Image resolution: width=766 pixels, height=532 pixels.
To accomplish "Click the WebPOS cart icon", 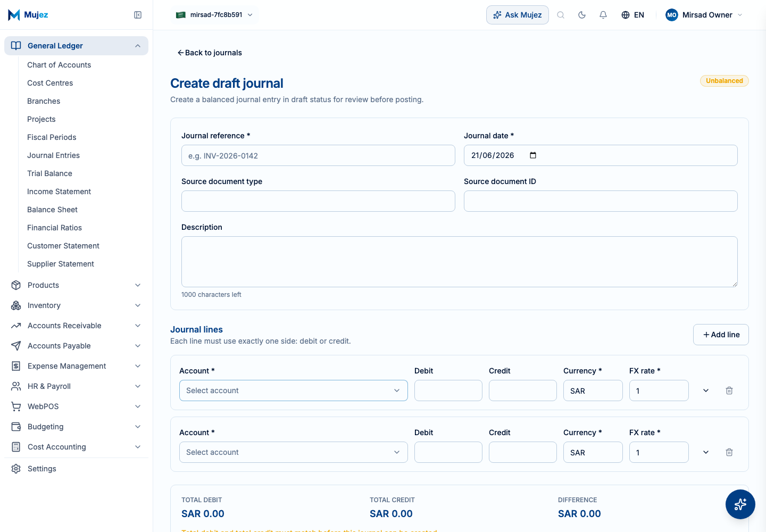I will tap(16, 406).
